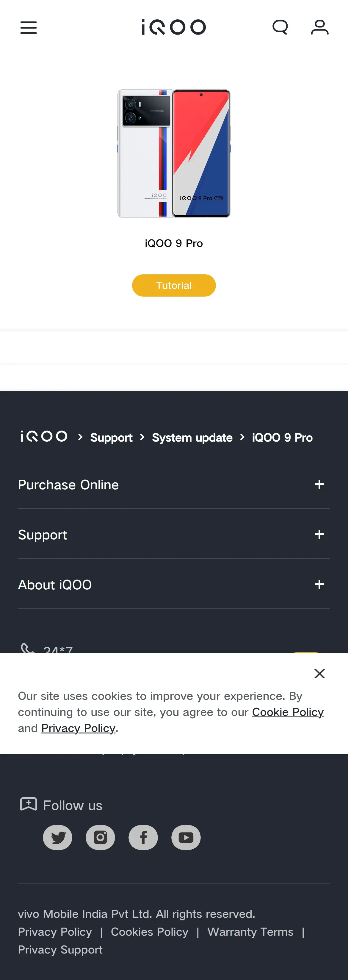The image size is (348, 980).
Task: Open iQOO YouTube channel
Action: click(x=186, y=837)
